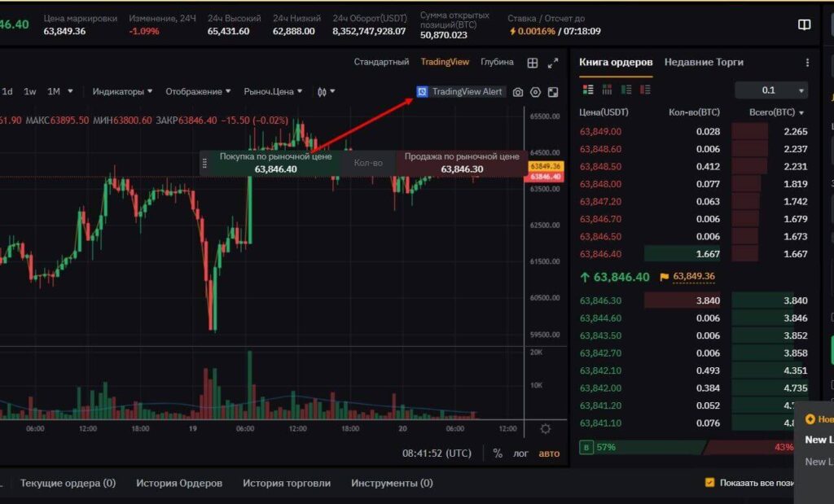
Task: Open the 0.1 price grouping dropdown
Action: coord(771,90)
